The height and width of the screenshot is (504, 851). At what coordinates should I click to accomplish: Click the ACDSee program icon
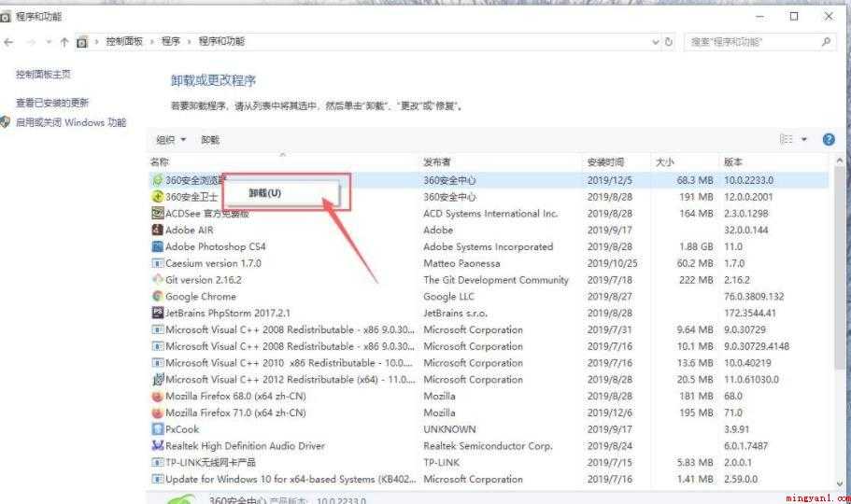pyautogui.click(x=157, y=213)
